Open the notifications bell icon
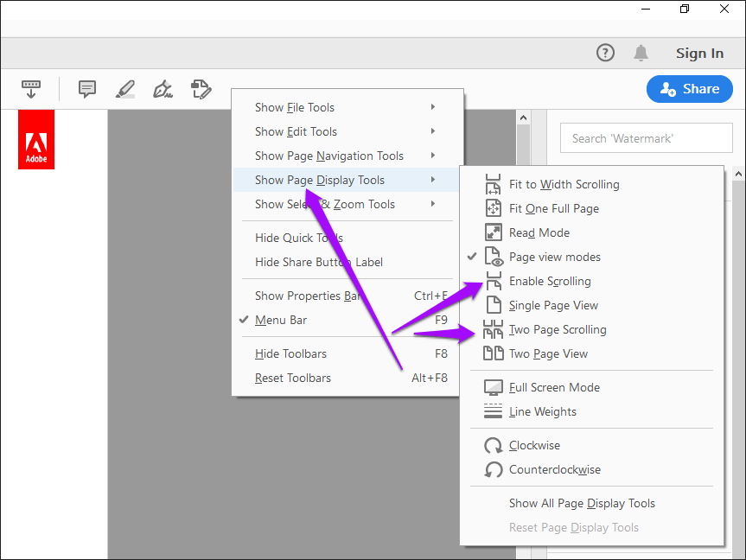 point(641,53)
